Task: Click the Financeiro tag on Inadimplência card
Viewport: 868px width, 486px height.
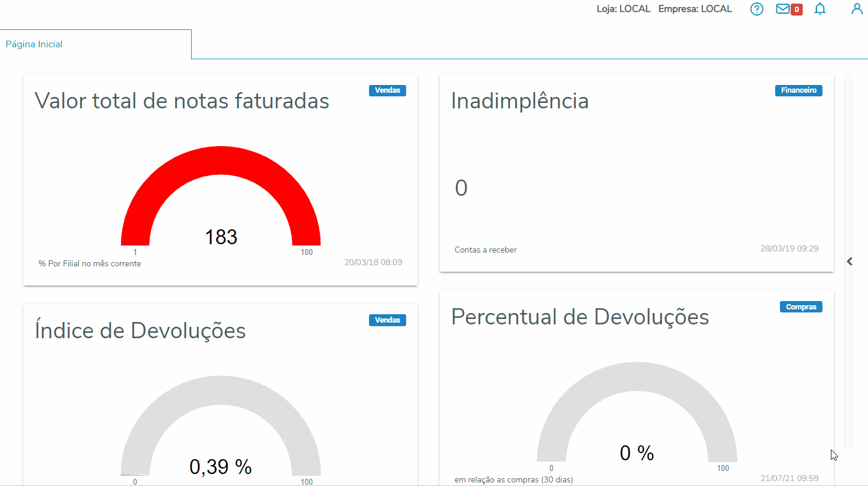Action: [799, 90]
